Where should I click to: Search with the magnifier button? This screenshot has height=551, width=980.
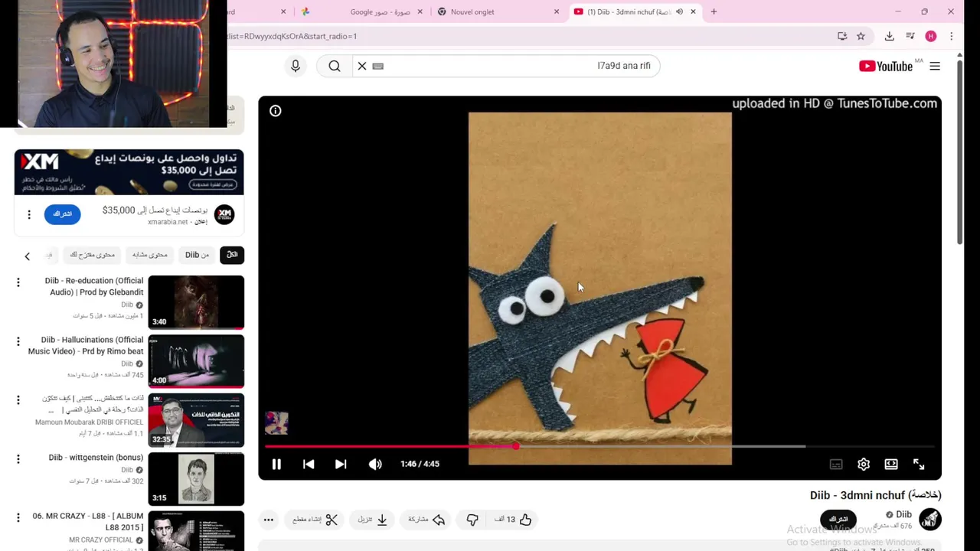335,66
